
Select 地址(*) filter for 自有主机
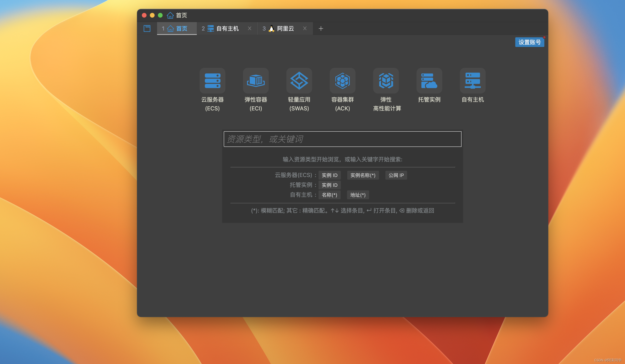click(x=358, y=195)
